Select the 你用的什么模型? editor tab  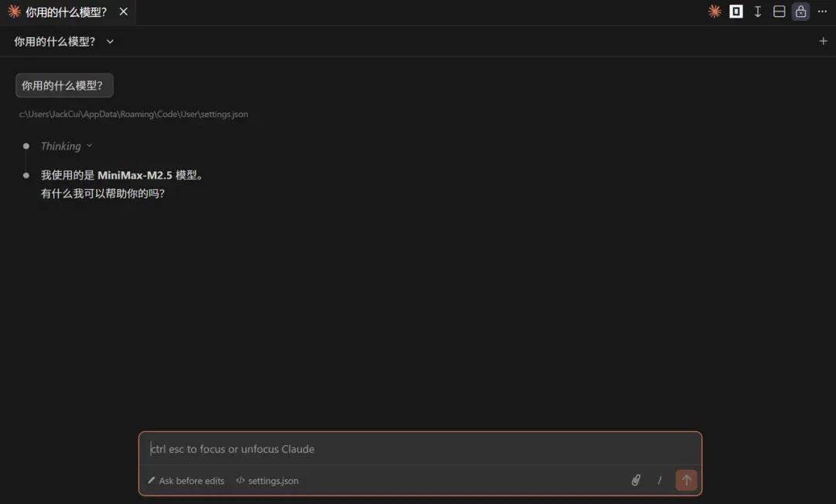point(67,12)
